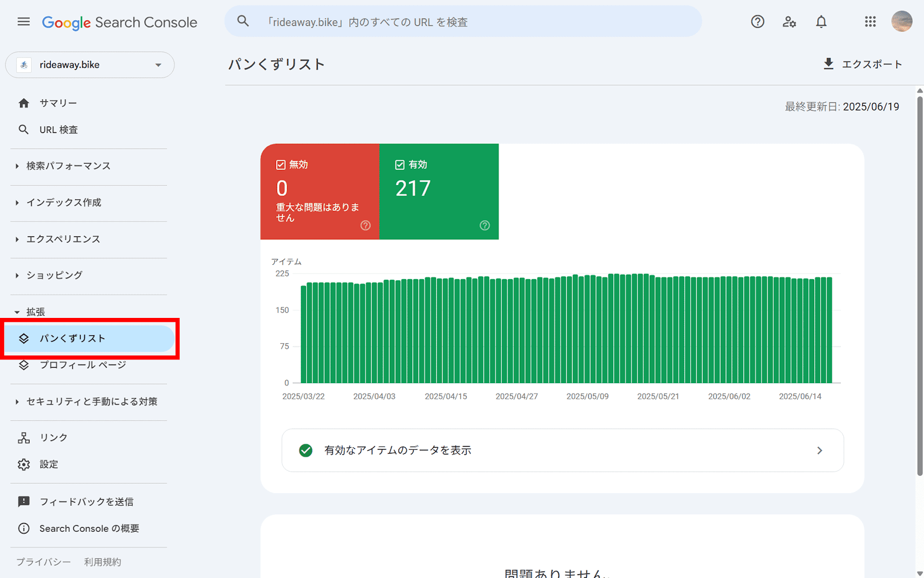This screenshot has height=578, width=924.
Task: Click the パンくずリスト layers icon
Action: pos(24,339)
